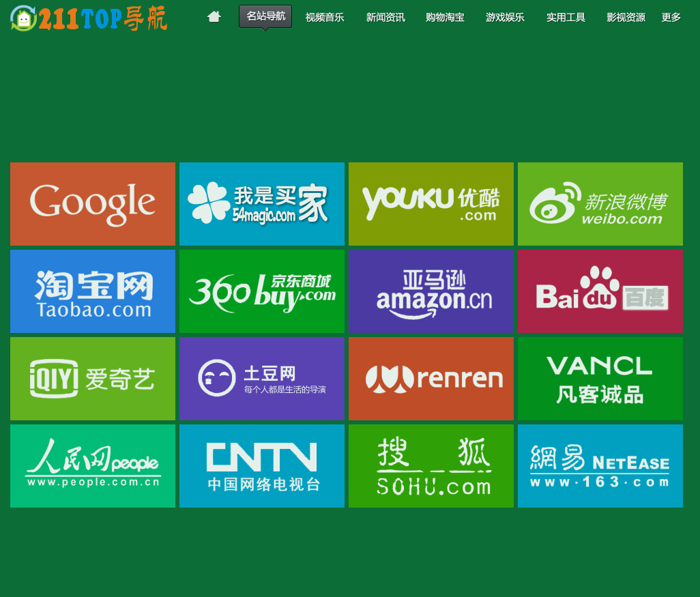Open the 亚马逊 amazon.cn tile
This screenshot has width=700, height=597.
431,291
